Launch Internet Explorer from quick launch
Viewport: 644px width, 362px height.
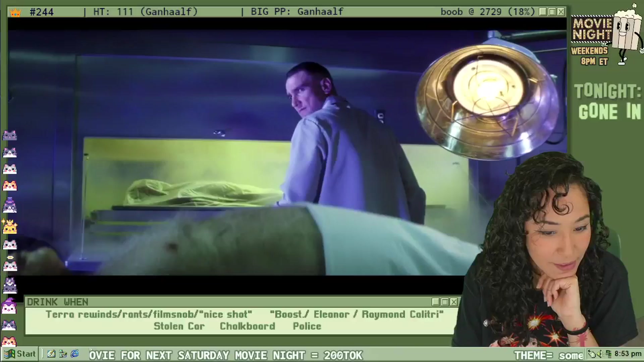point(75,354)
